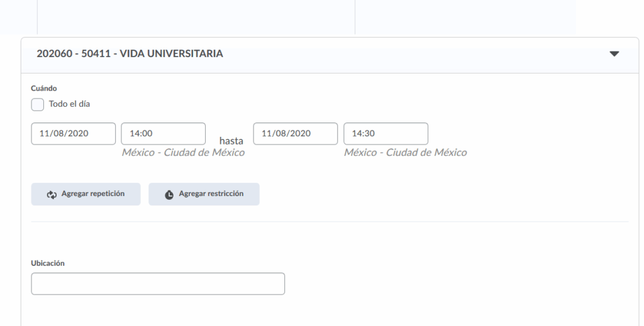
Task: Click the empty right panel above the course header
Action: click(465, 16)
